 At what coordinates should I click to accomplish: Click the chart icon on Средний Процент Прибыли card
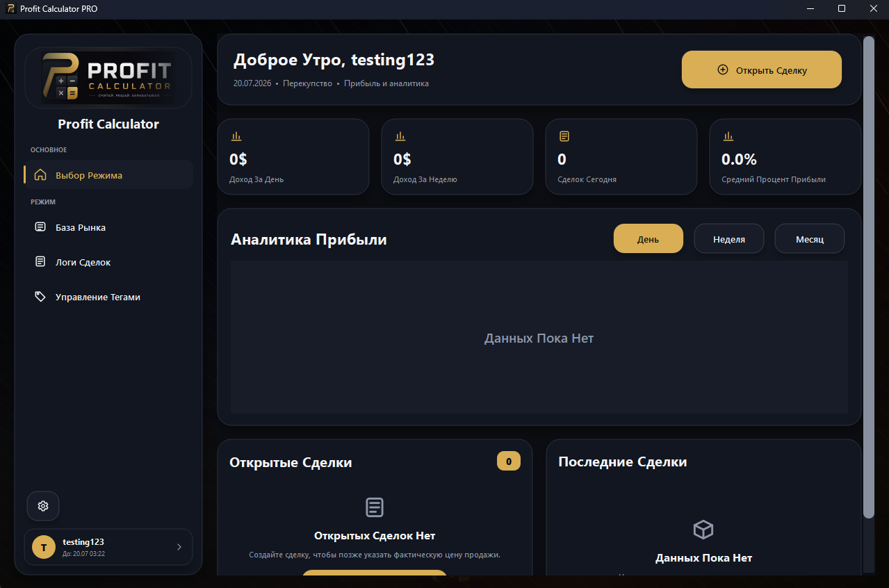click(728, 136)
